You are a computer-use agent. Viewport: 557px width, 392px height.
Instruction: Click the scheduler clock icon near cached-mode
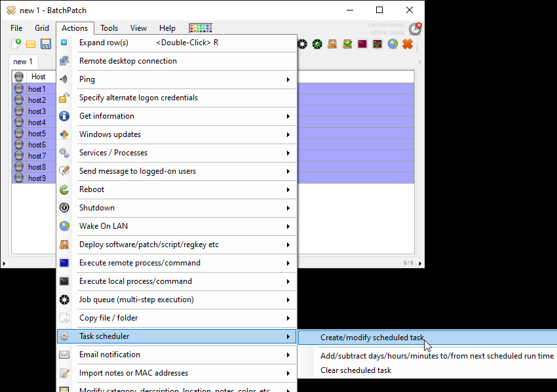pos(415,29)
